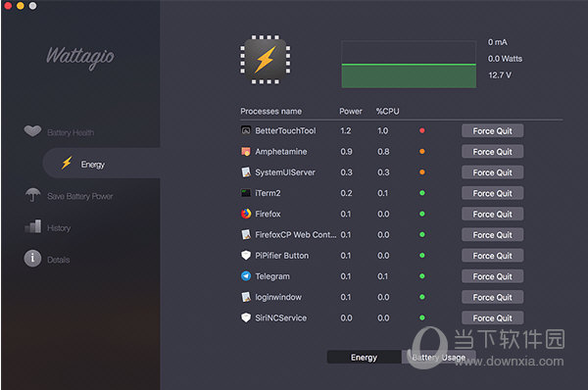588x390 pixels.
Task: Switch to the Battery Usage tab
Action: [439, 358]
